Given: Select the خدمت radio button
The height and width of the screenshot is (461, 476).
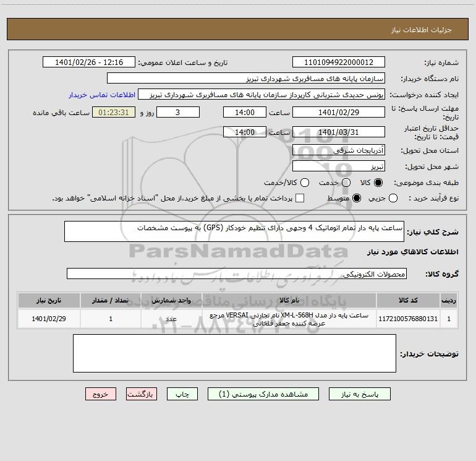Looking at the screenshot, I should click(346, 183).
